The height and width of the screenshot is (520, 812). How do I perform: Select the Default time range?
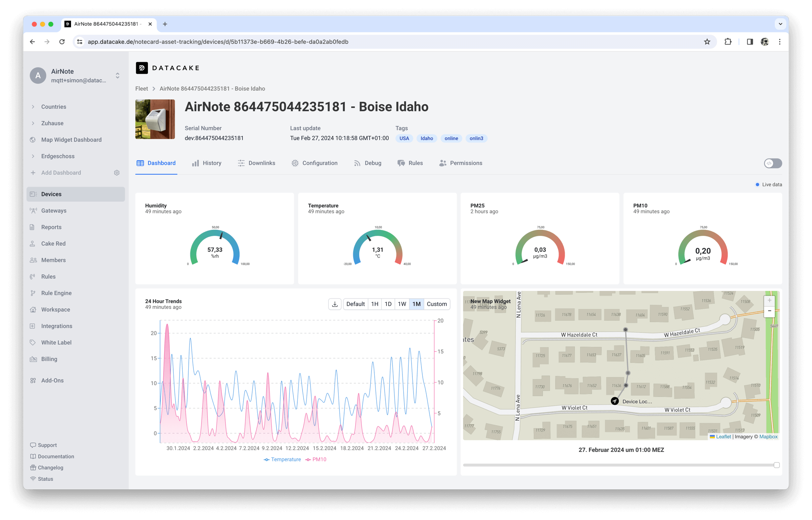[x=355, y=304]
